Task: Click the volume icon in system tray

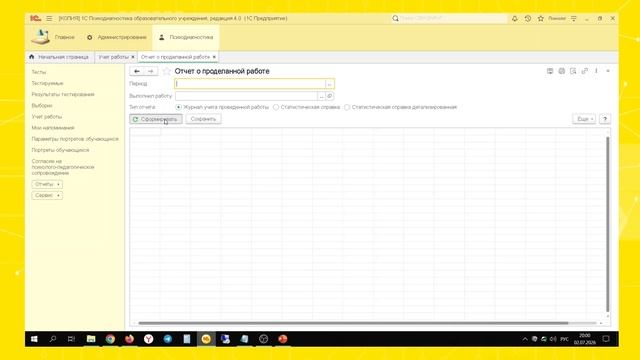Action: (x=553, y=339)
